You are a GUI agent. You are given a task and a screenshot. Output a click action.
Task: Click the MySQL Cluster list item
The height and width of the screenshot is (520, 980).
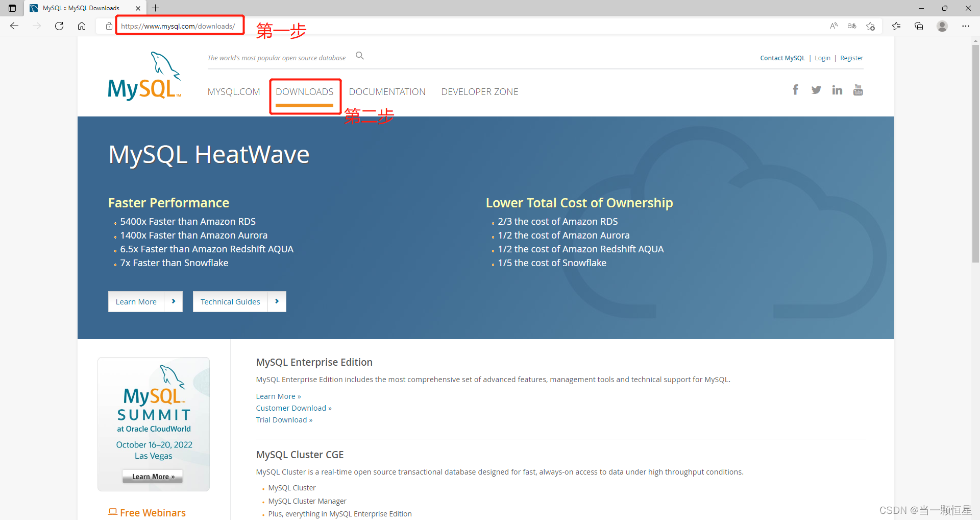pos(292,488)
